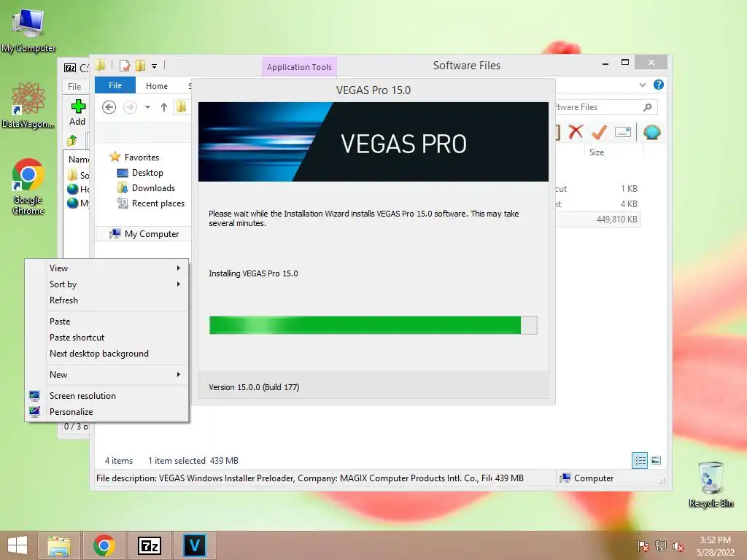Select Downloads in the navigation pane

coord(153,188)
